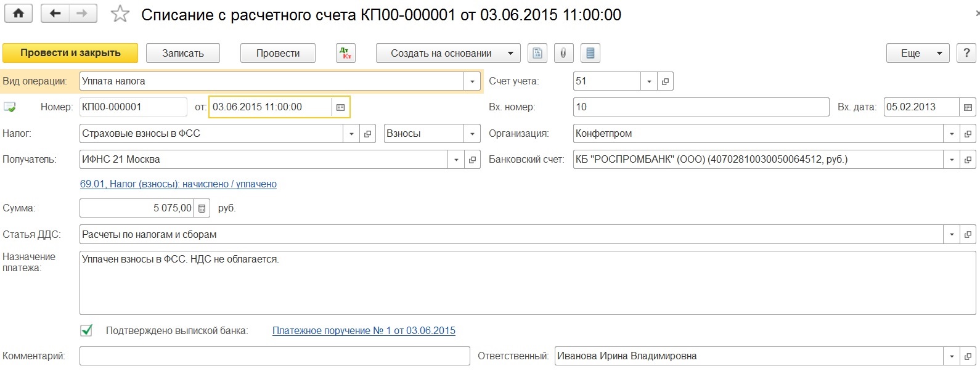Expand Счет учета dropdown
Viewport: 980px width, 371px height.
(649, 81)
